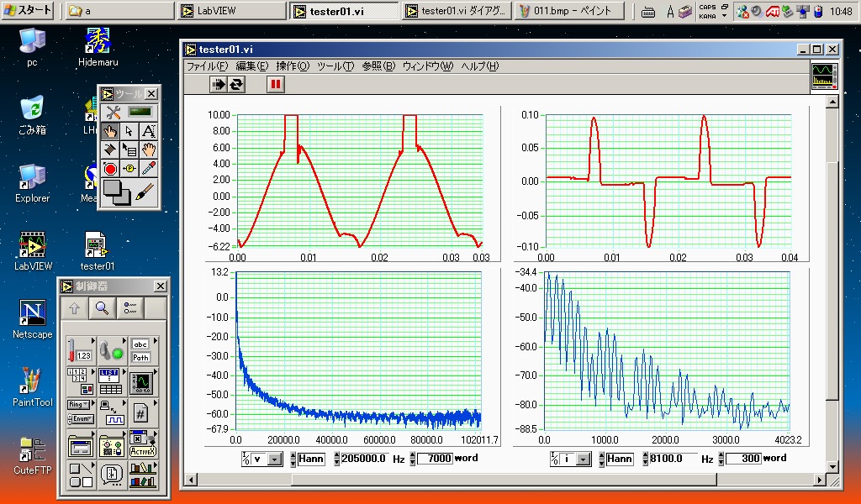The height and width of the screenshot is (504, 861).
Task: Pick the Breakpoint stop-sign tool
Action: point(110,169)
